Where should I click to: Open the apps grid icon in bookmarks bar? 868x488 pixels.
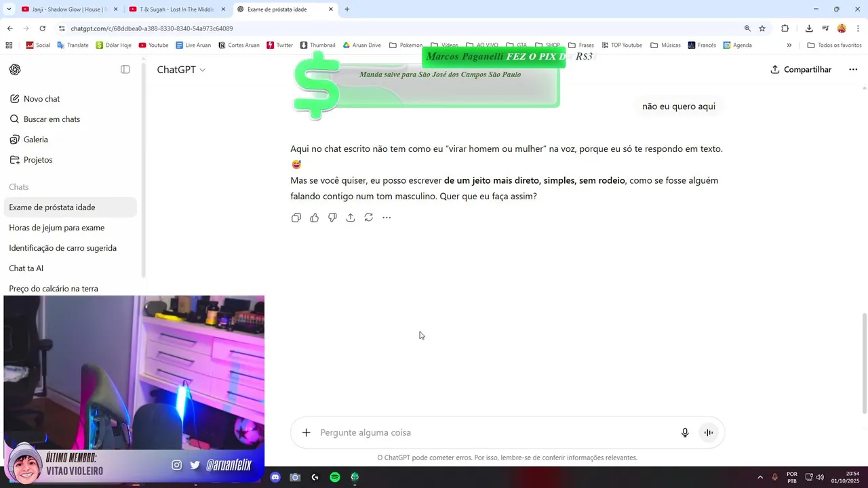point(9,45)
